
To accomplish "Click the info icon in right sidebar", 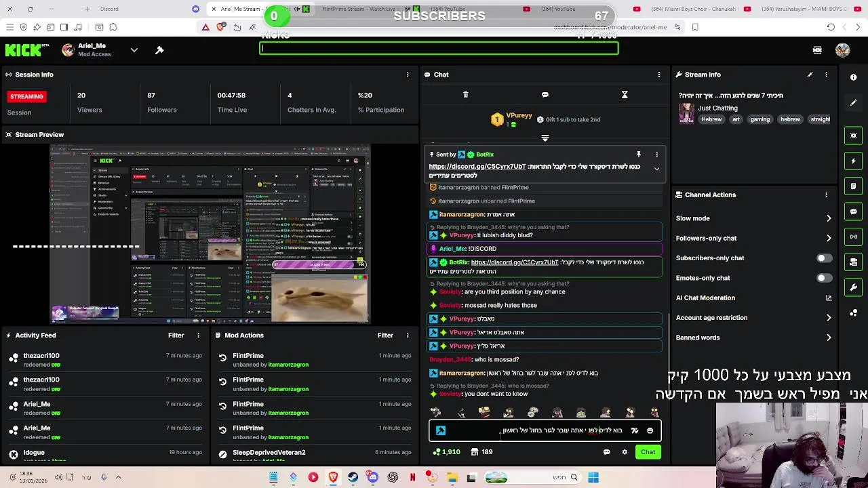I will click(854, 77).
